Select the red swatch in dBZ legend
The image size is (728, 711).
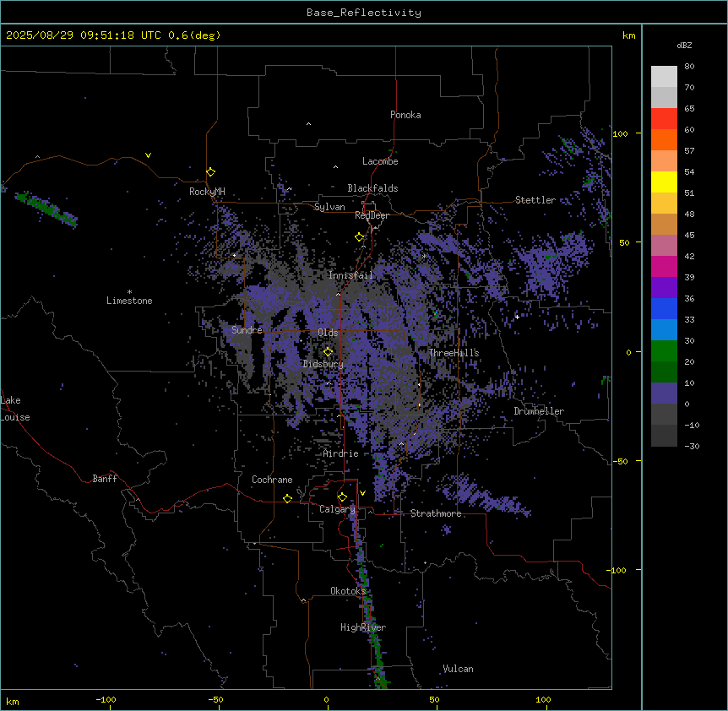[664, 119]
